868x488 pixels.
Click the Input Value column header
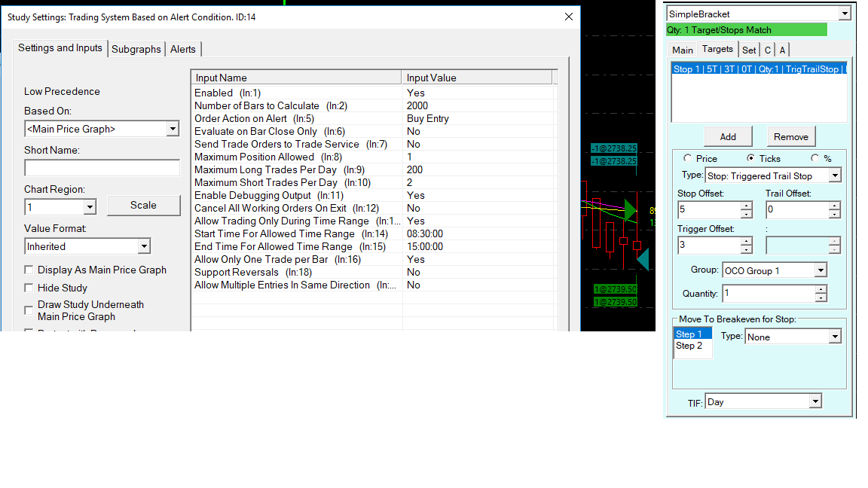pos(477,78)
